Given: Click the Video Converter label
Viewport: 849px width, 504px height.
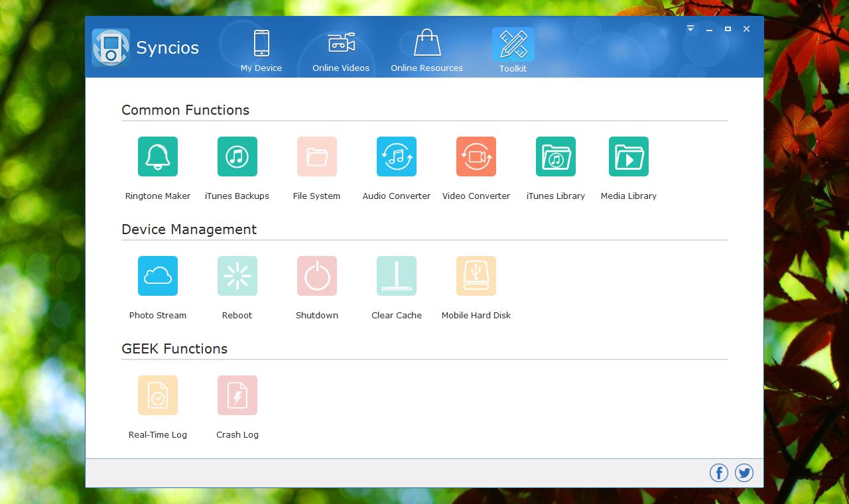Looking at the screenshot, I should coord(476,196).
